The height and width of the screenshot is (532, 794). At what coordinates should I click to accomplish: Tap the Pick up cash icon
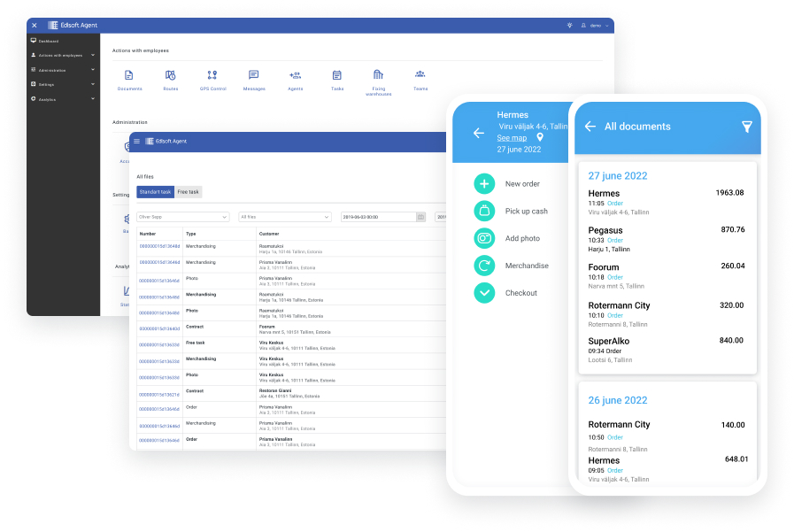484,211
